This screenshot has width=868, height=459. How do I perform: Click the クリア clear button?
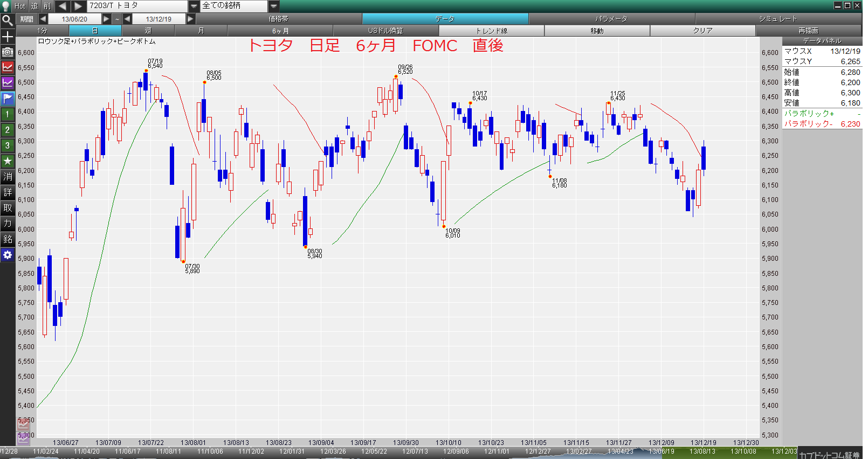click(x=703, y=31)
